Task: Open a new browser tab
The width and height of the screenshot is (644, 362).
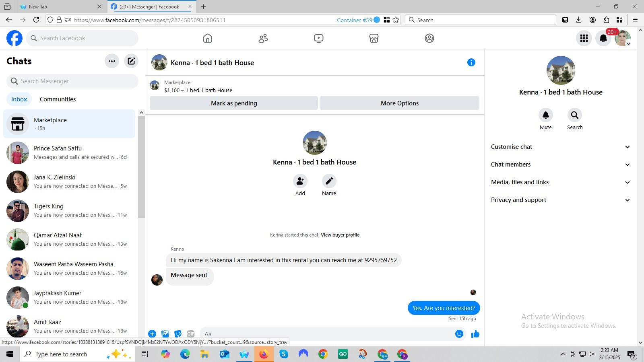Action: point(204,6)
